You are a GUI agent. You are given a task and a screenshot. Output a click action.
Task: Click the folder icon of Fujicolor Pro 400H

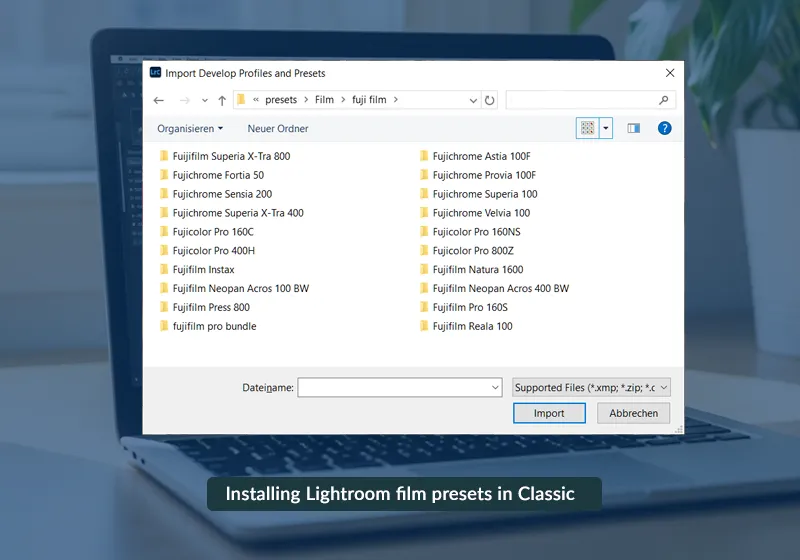click(164, 250)
